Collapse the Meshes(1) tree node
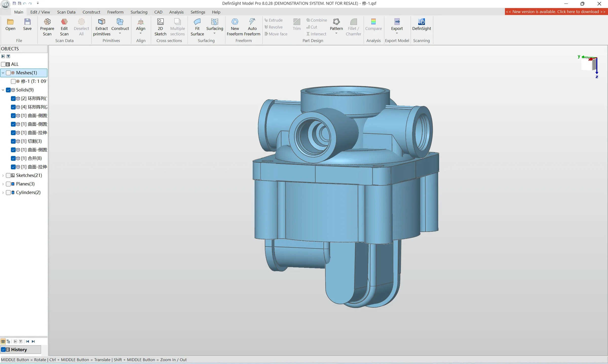Image resolution: width=608 pixels, height=364 pixels. 3,73
